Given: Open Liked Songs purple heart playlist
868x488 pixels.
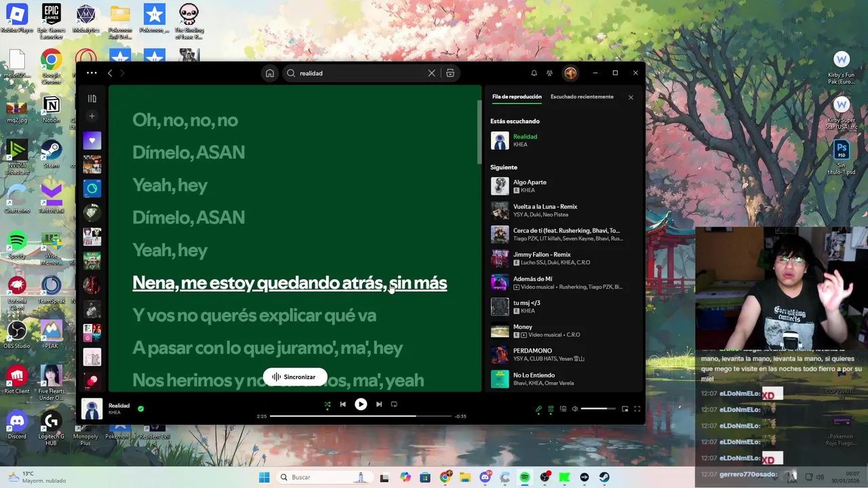Looking at the screenshot, I should (92, 140).
